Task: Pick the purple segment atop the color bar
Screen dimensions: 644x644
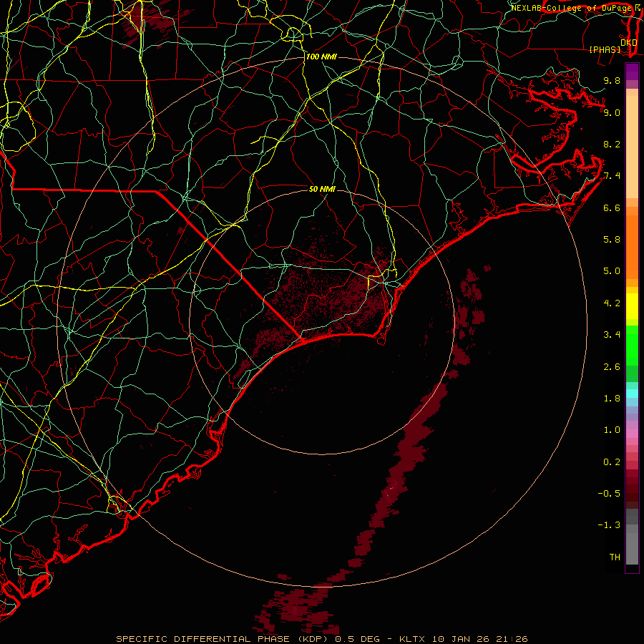Action: tap(632, 72)
